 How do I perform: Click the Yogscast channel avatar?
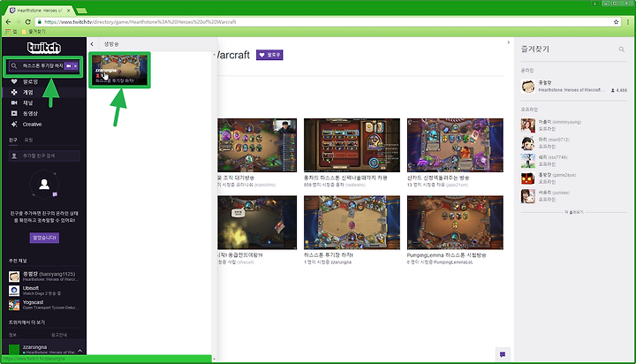coord(14,305)
